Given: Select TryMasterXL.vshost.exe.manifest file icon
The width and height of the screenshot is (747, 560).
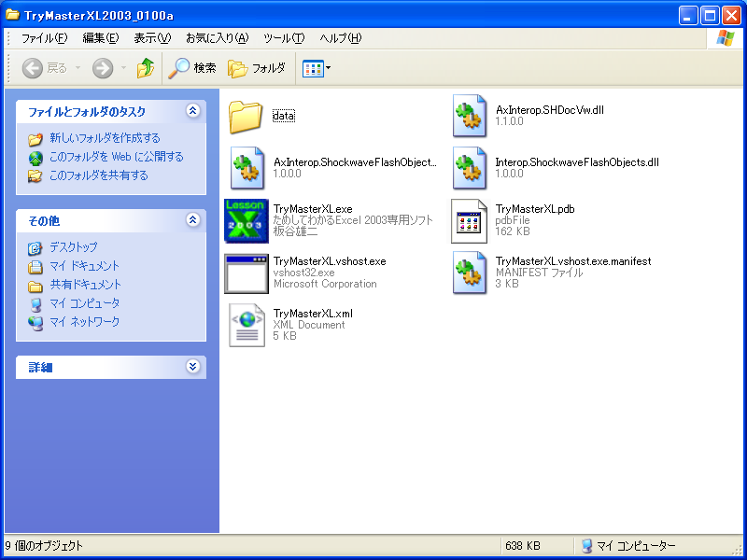Looking at the screenshot, I should [470, 273].
